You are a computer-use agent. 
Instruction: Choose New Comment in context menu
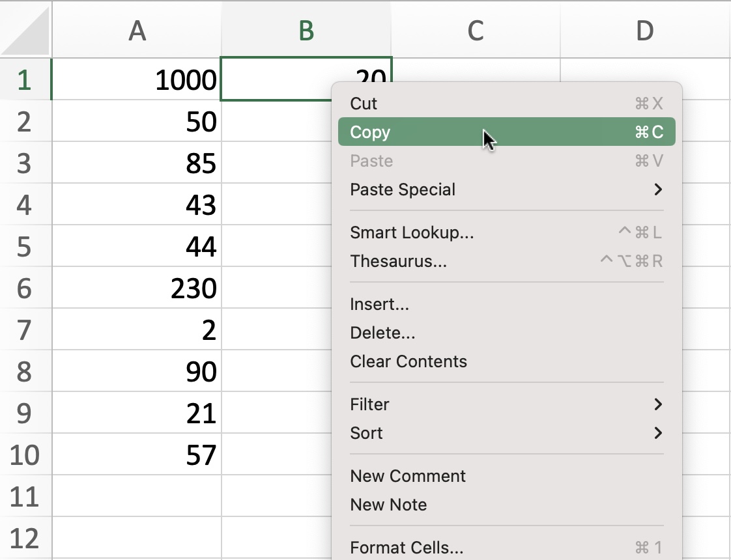(x=507, y=476)
